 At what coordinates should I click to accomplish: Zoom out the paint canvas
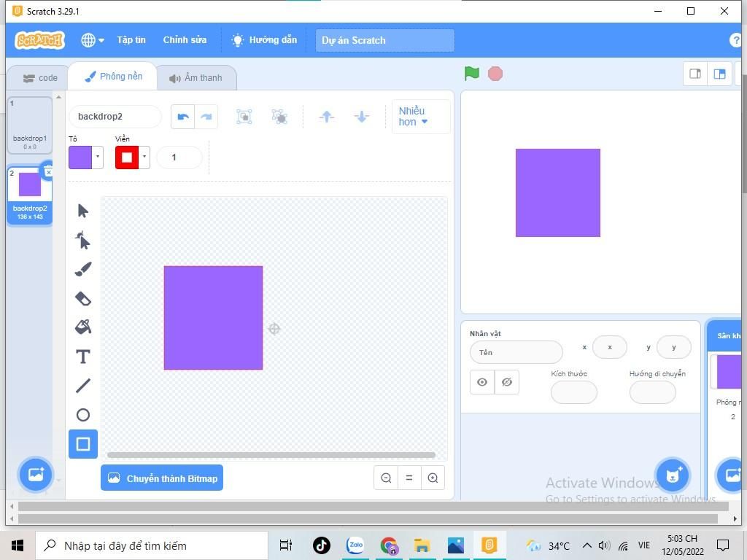(387, 478)
